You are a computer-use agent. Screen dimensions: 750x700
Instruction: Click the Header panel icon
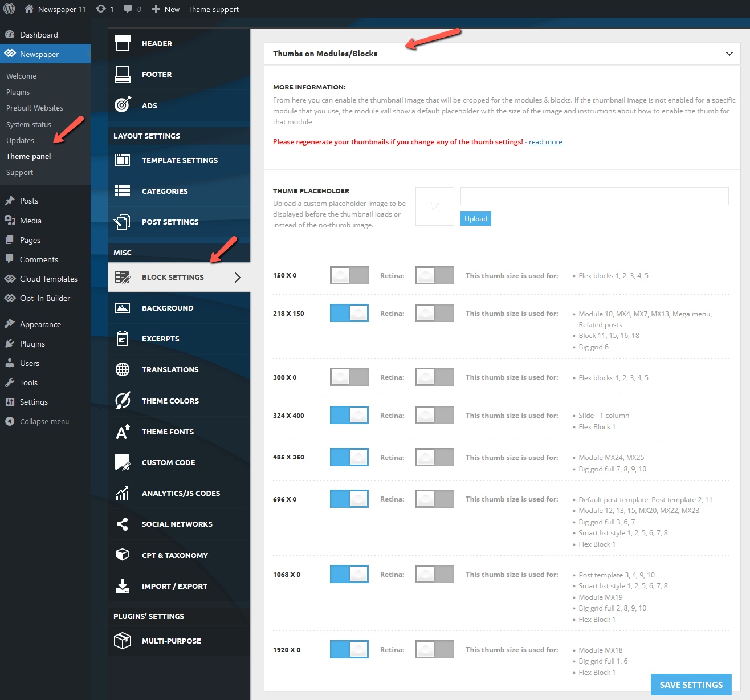pos(123,43)
